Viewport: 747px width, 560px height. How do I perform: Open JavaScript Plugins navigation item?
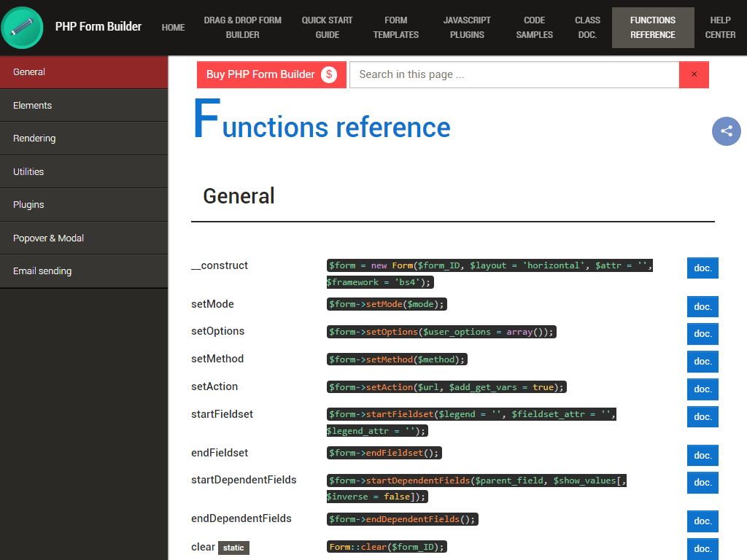[x=467, y=28]
